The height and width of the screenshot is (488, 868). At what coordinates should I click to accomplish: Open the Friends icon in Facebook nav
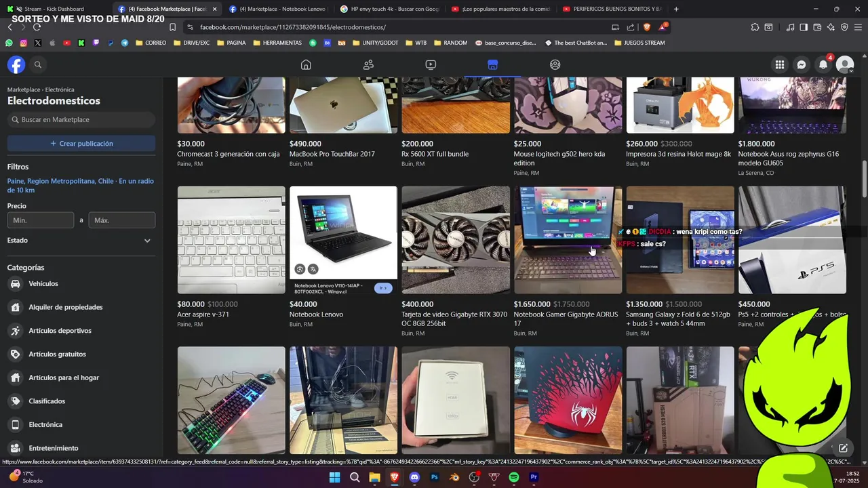pyautogui.click(x=368, y=64)
